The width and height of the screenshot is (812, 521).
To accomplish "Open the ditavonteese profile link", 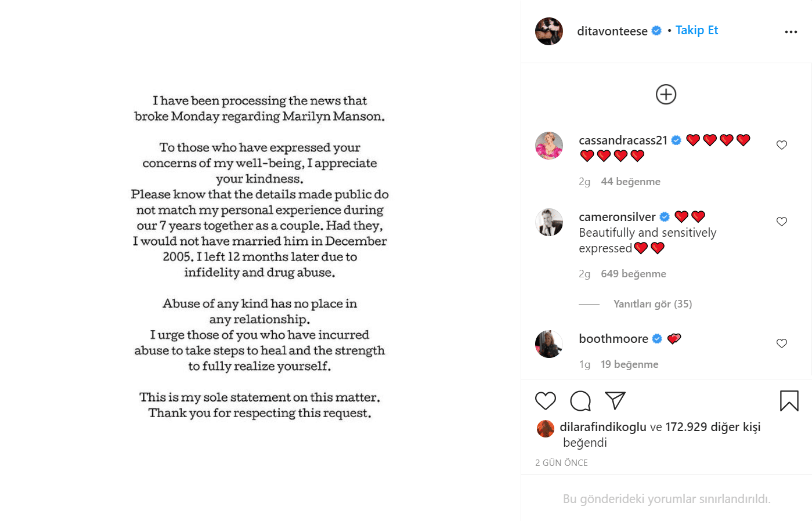I will pyautogui.click(x=612, y=31).
